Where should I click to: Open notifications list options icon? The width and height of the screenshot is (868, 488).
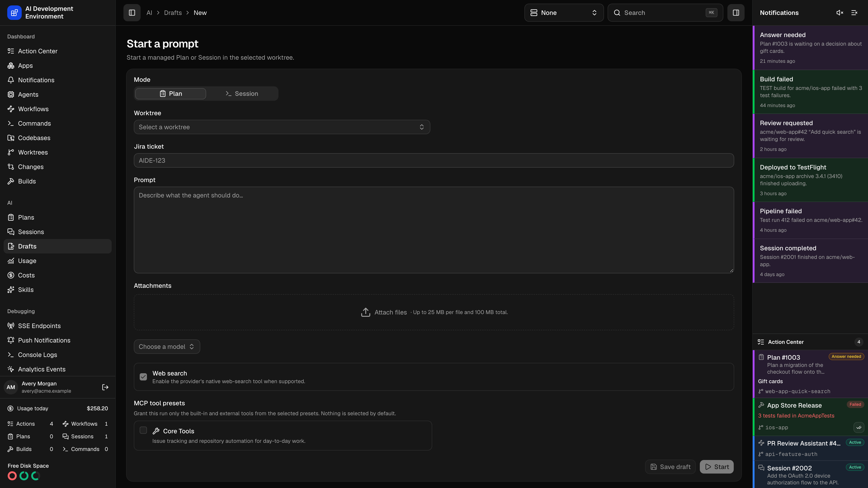(x=854, y=13)
